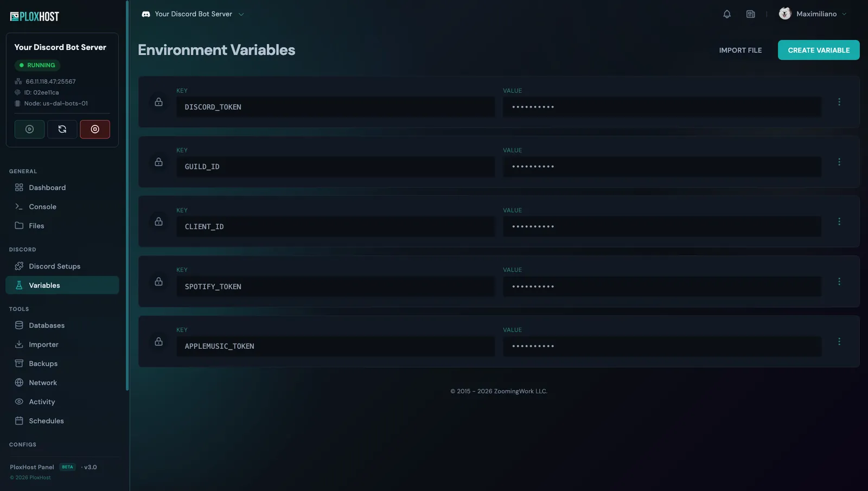
Task: Click the SPOTIFY_TOKEN value field
Action: pos(662,286)
